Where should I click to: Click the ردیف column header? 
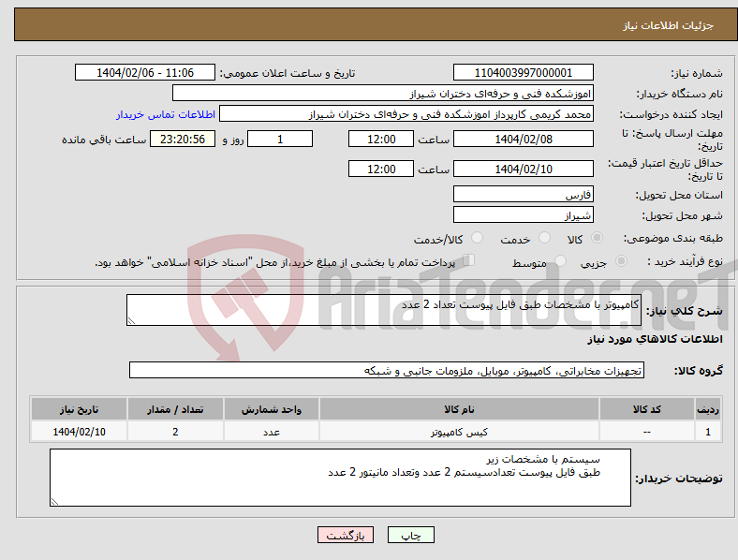[x=708, y=409]
